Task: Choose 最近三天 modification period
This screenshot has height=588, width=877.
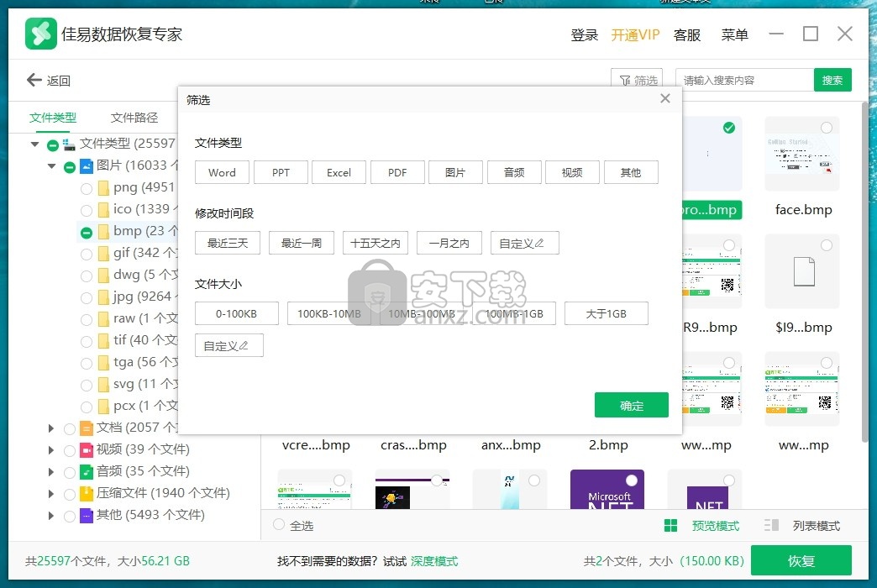Action: click(228, 243)
